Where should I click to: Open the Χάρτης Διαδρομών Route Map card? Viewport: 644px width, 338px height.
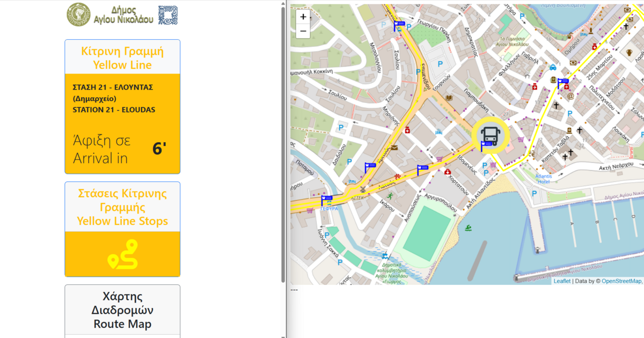(x=122, y=310)
